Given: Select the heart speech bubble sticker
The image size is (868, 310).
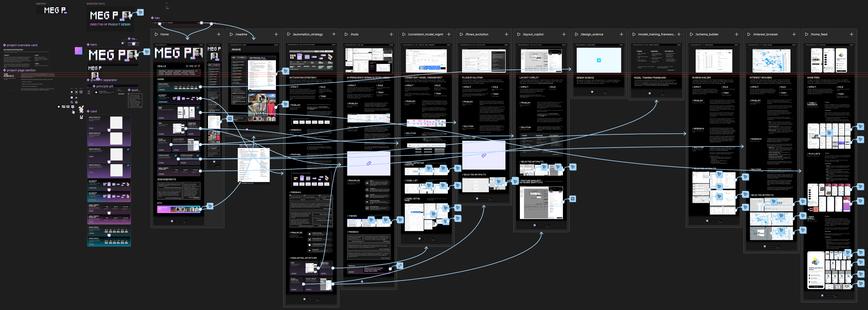Looking at the screenshot, I should click(73, 107).
